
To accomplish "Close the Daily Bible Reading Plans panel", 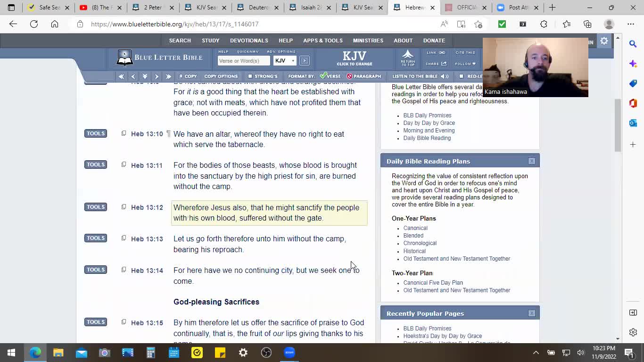I will pyautogui.click(x=532, y=161).
